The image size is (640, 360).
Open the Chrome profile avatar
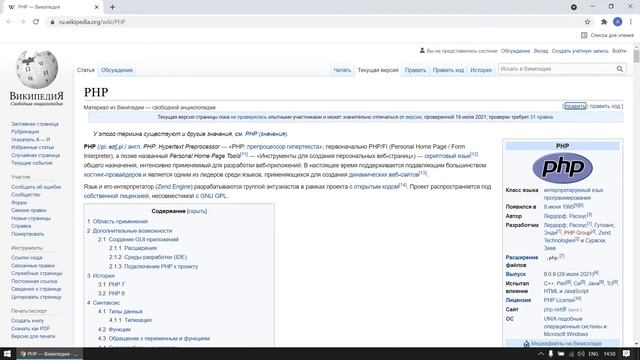coord(618,22)
